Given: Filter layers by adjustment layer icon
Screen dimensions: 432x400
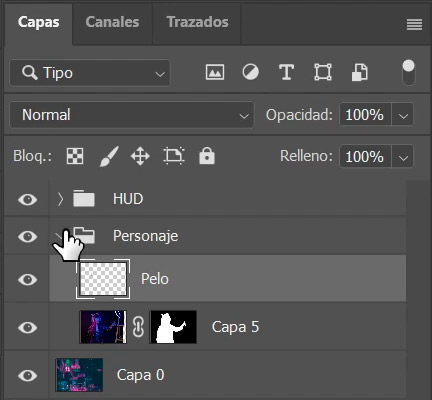Looking at the screenshot, I should coord(250,72).
